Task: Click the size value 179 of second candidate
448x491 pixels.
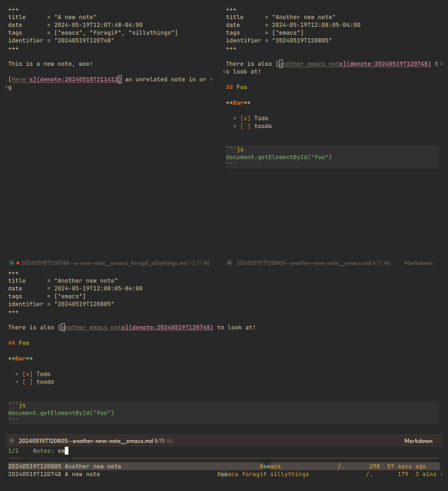Action: click(403, 474)
